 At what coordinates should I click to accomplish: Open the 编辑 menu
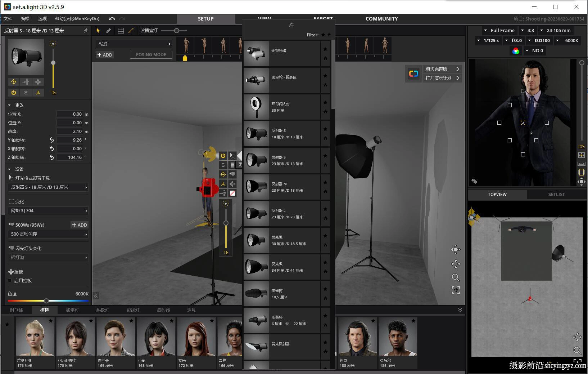tap(25, 19)
